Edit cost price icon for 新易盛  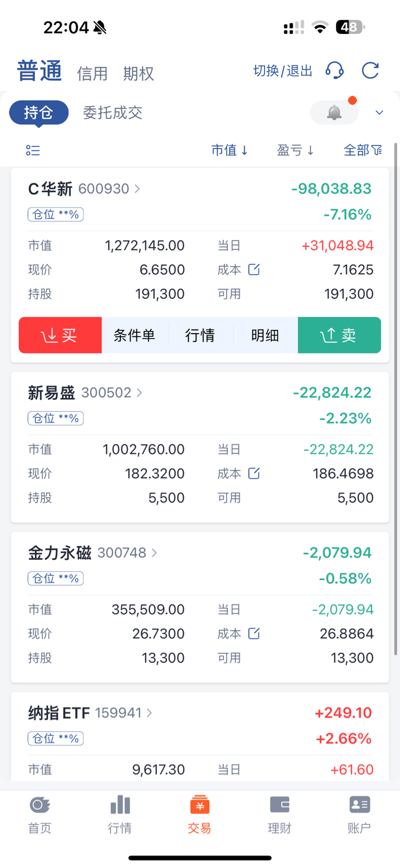(x=254, y=473)
